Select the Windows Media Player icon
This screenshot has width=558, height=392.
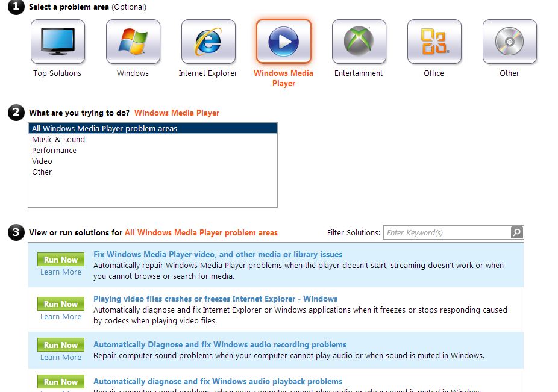(x=284, y=42)
